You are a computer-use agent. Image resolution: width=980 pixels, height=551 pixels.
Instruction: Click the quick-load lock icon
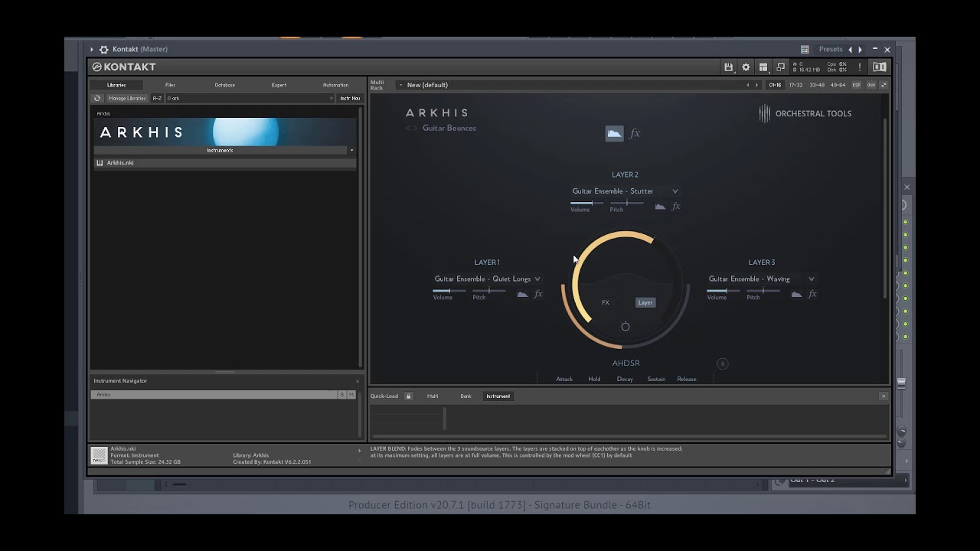point(408,396)
